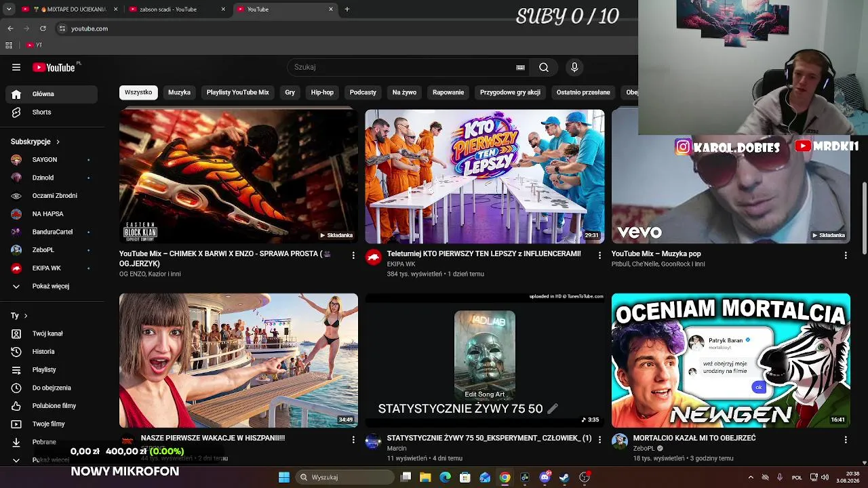The image size is (868, 488).
Task: Open the YT bookmark in bookmarks bar
Action: point(35,45)
